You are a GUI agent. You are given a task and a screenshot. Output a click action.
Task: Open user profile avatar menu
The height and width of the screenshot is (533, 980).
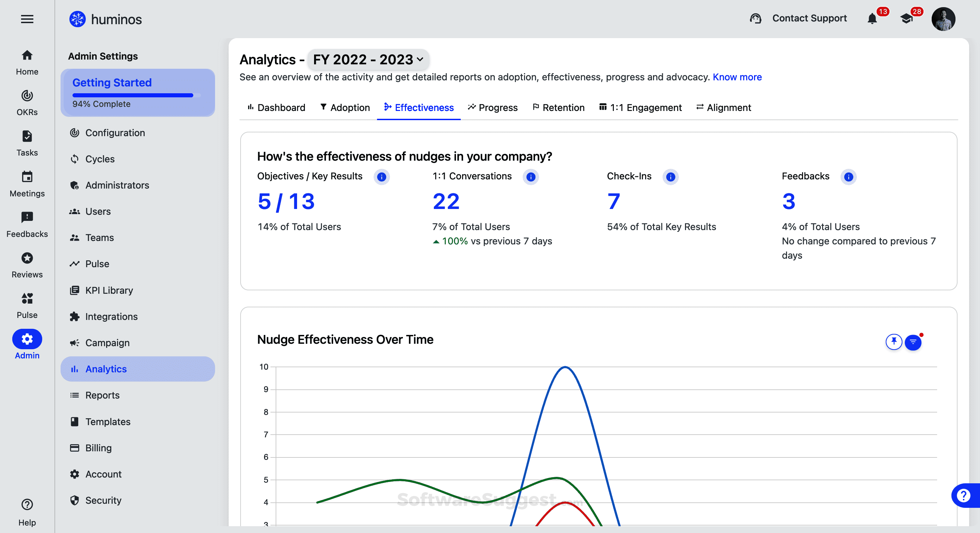(x=943, y=19)
